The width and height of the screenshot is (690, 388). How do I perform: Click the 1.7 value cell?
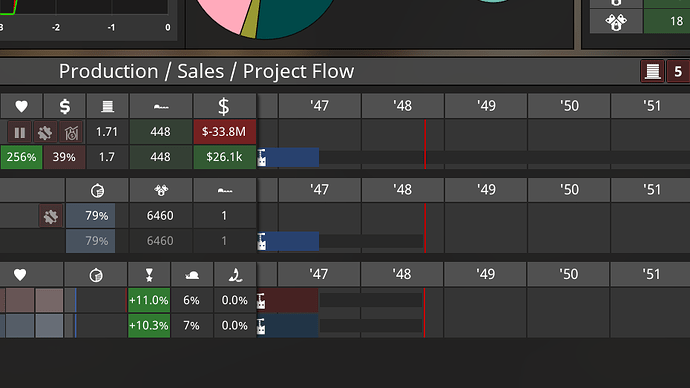(107, 157)
